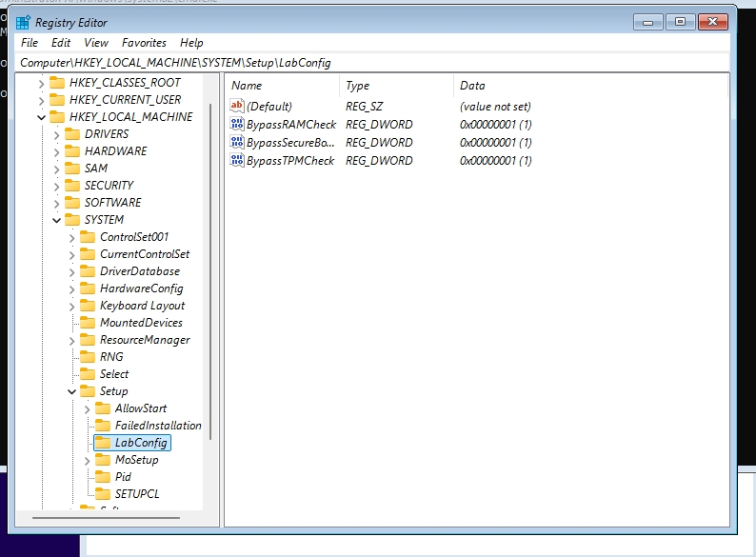The image size is (756, 557).
Task: Click the Name column header
Action: click(282, 86)
